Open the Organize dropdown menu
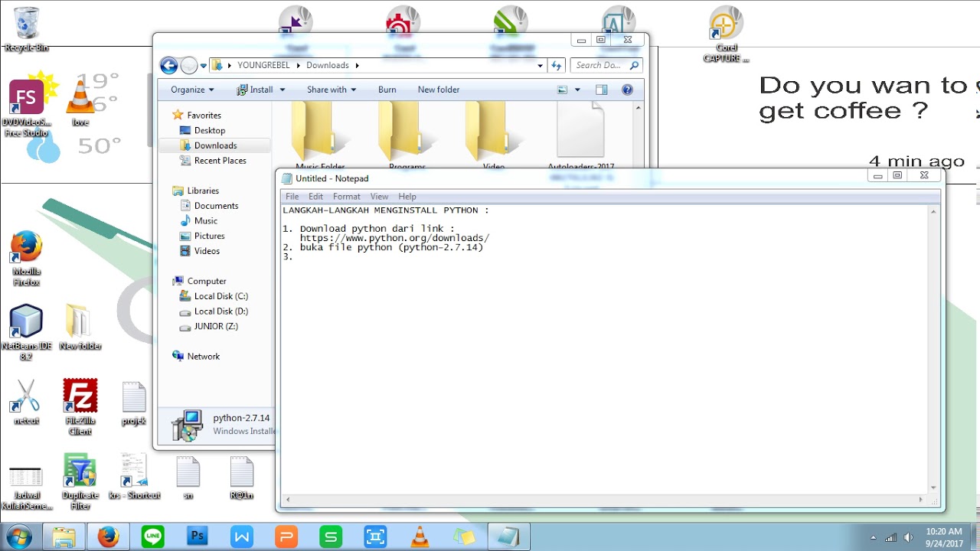The width and height of the screenshot is (980, 551). pos(192,90)
